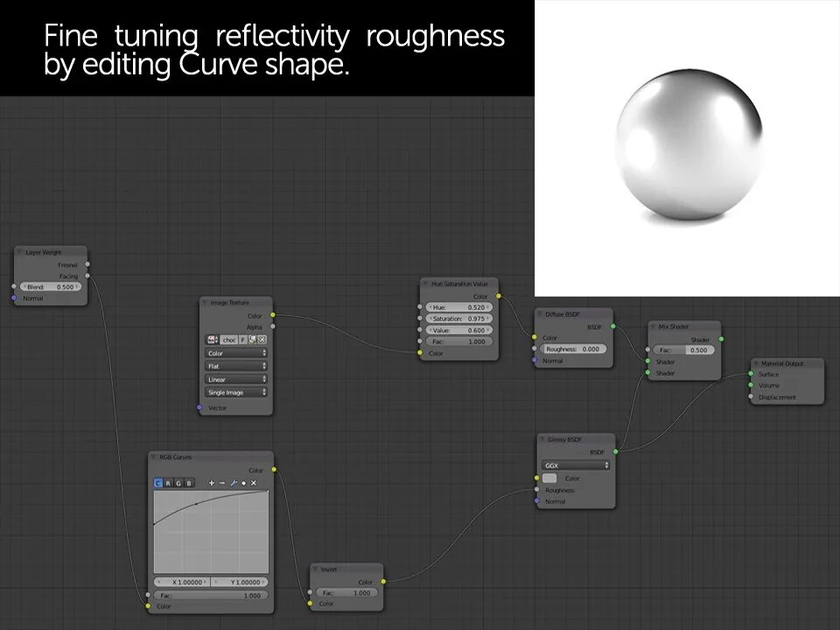Collapse the Diffuse BSDF node
Screen dimensions: 840x630
tap(540, 314)
